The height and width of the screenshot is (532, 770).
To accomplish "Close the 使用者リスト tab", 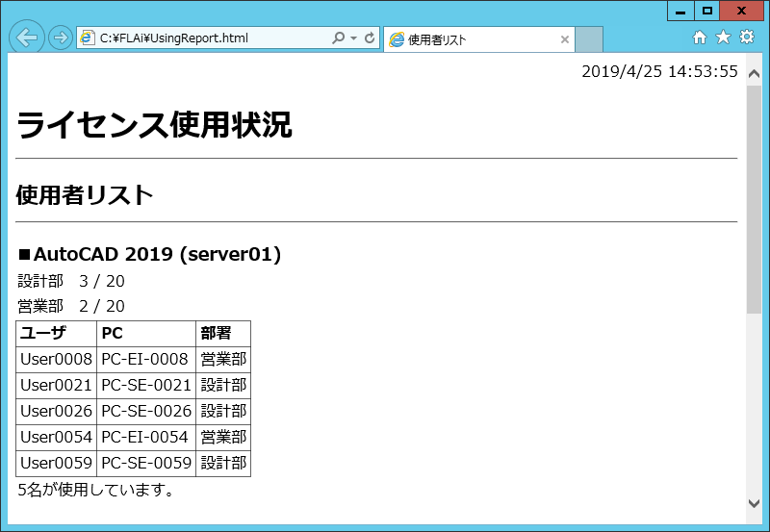I will (x=565, y=39).
